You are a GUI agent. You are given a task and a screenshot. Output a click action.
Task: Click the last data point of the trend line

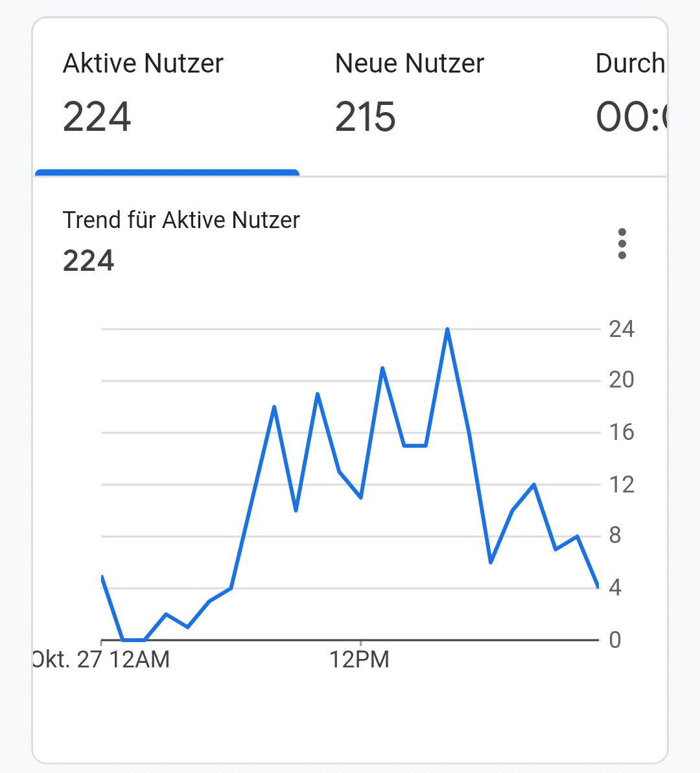point(597,586)
